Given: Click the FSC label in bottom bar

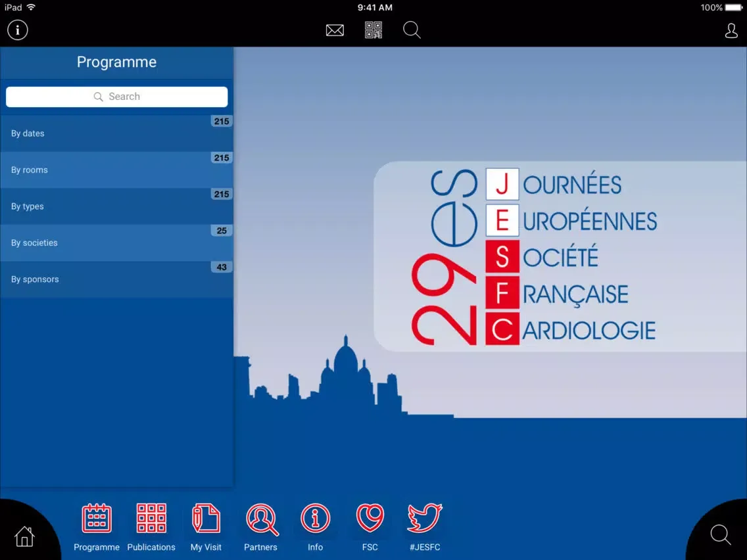Looking at the screenshot, I should tap(370, 547).
